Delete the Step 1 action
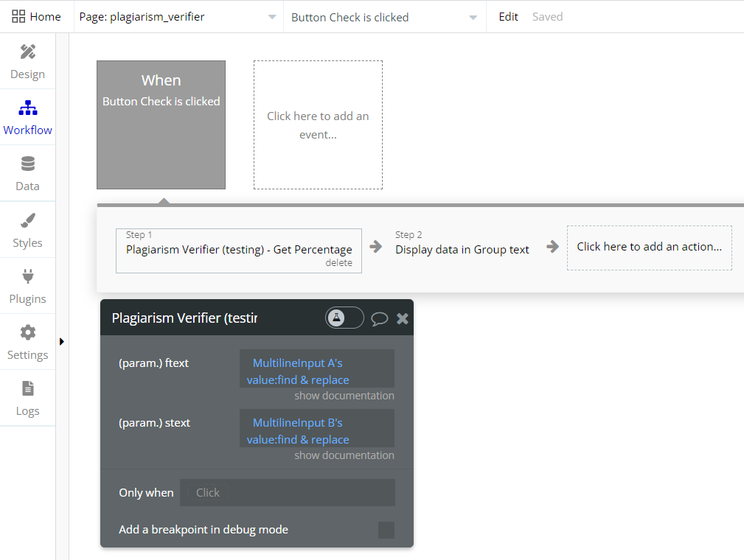This screenshot has height=560, width=744. [x=338, y=263]
